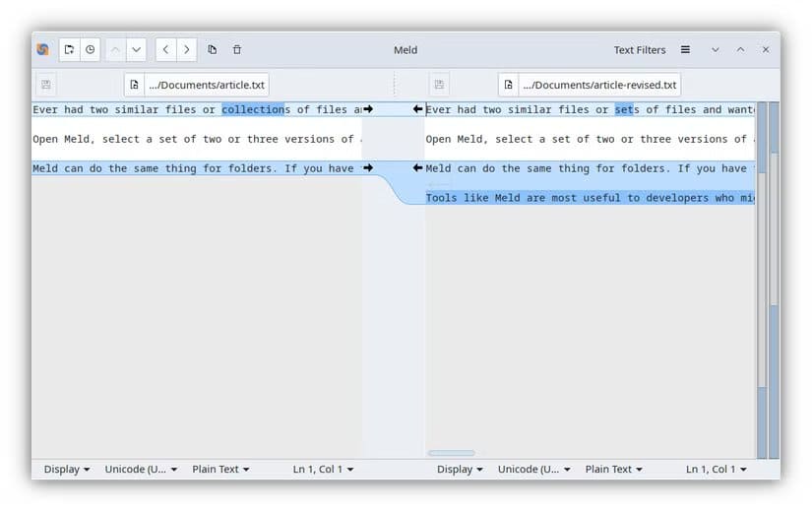
Task: Open the .../Documents/article.txt file chooser
Action: 207,85
